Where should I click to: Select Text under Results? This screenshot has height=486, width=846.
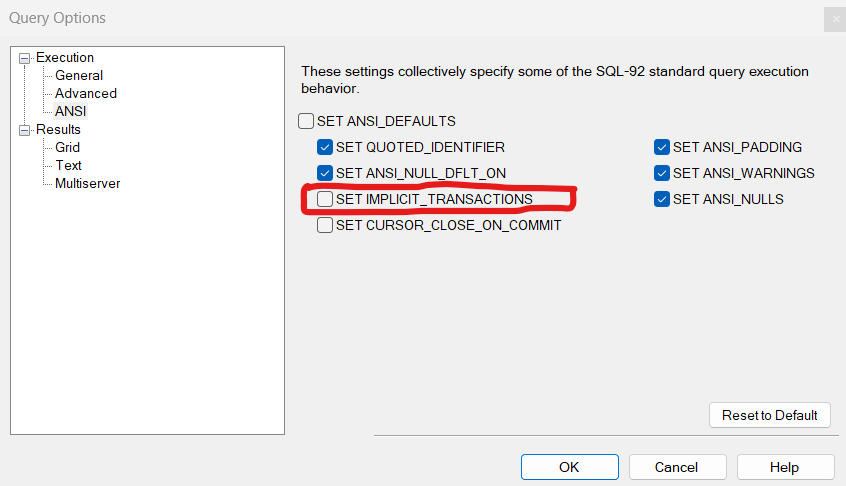pos(69,165)
